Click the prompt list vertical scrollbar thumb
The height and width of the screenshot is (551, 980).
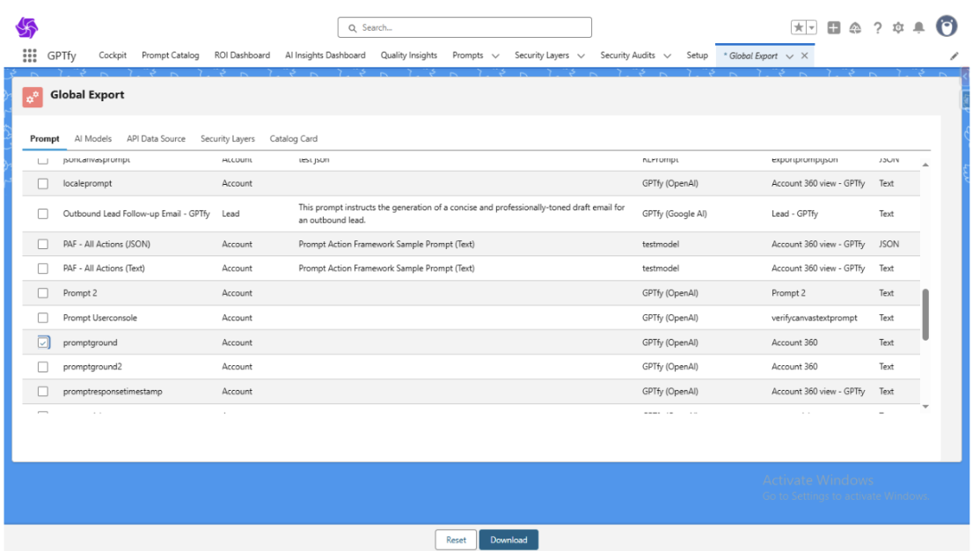925,314
